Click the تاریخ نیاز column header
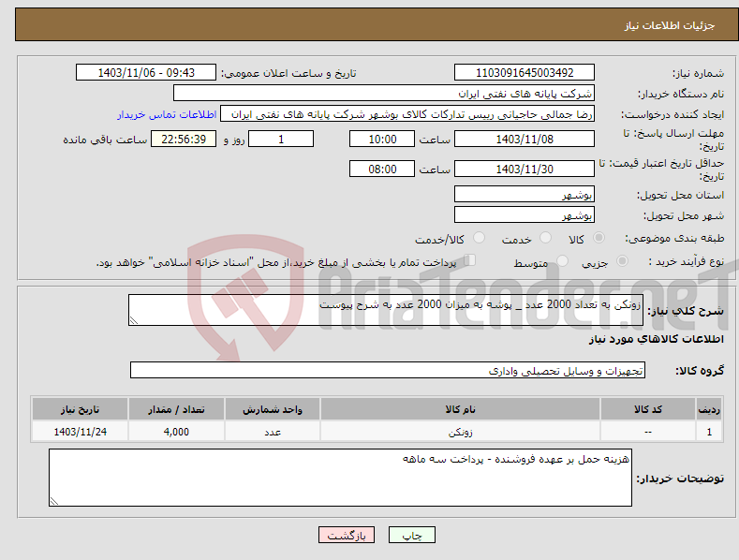Image resolution: width=739 pixels, height=560 pixels. tap(81, 409)
